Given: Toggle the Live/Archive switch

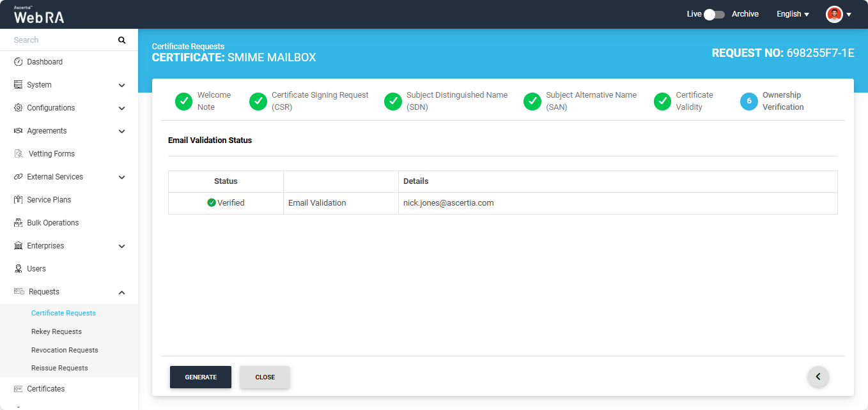Looking at the screenshot, I should coord(715,14).
